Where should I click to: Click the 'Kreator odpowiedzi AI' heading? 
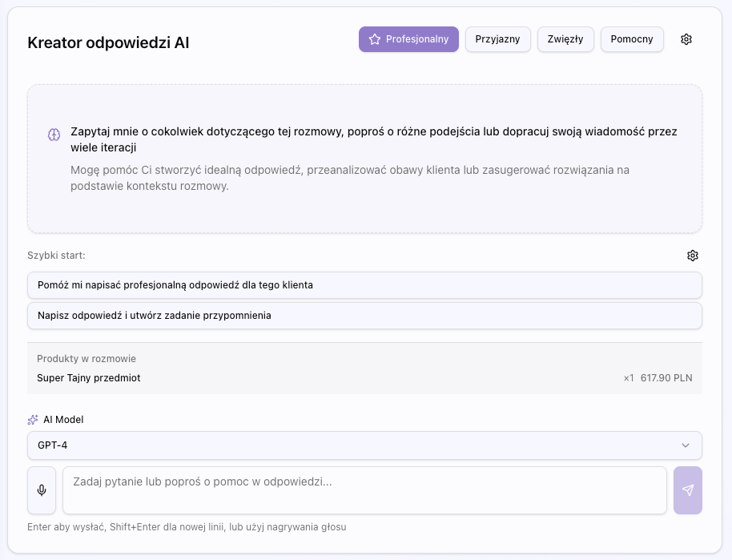click(x=108, y=43)
